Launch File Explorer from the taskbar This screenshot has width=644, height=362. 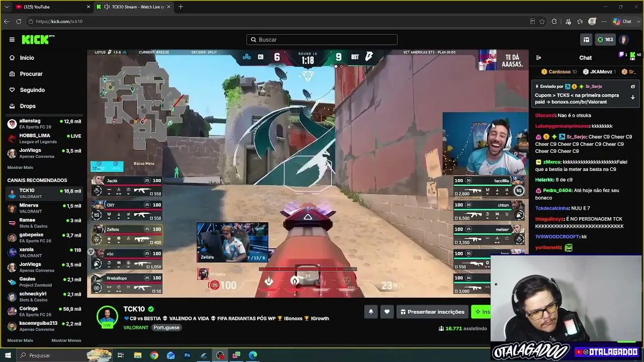(x=137, y=355)
